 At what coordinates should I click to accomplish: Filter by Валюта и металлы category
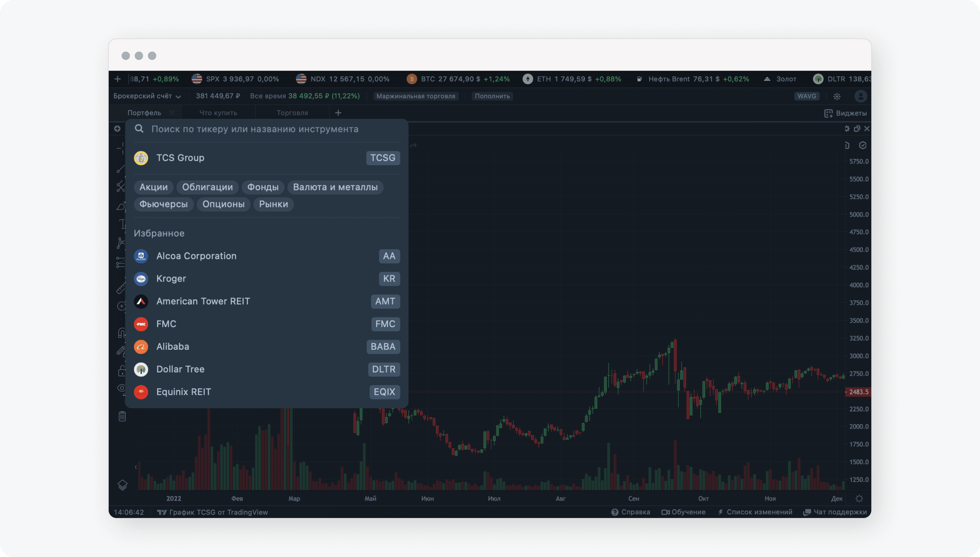335,187
